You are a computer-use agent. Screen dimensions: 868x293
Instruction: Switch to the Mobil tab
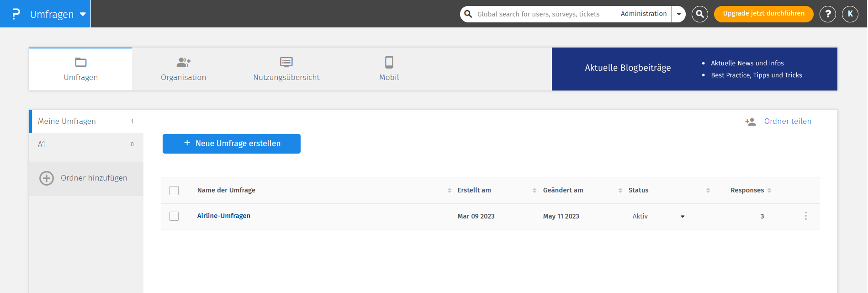[x=389, y=69]
